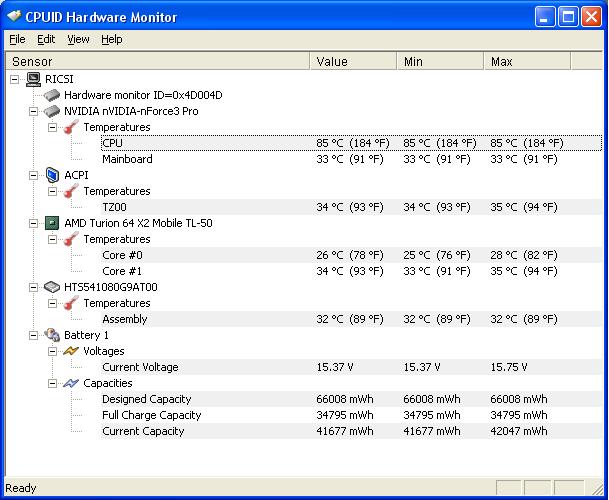Viewport: 609px width, 500px height.
Task: Click the NVIDIA nForce3 Pro chip icon
Action: point(52,111)
